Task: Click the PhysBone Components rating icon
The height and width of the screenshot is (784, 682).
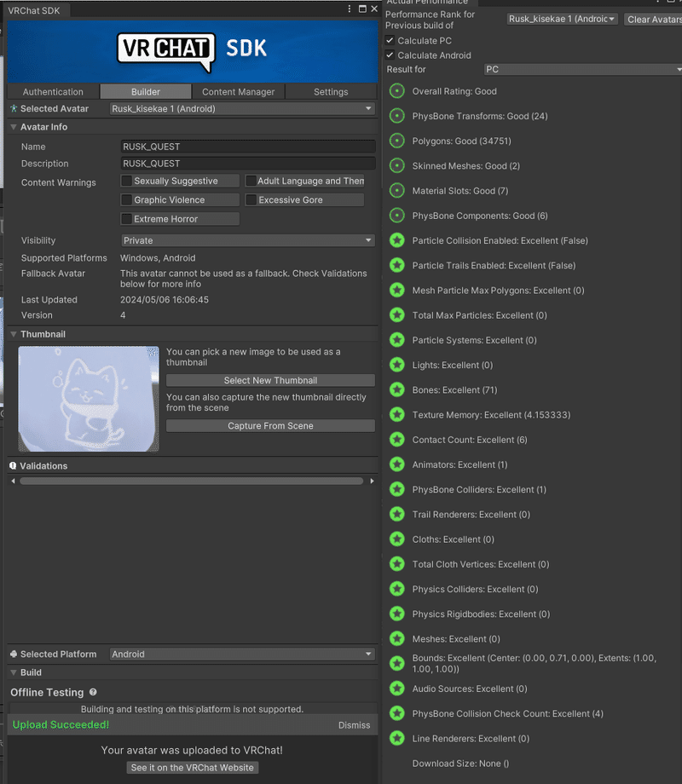Action: coord(396,216)
